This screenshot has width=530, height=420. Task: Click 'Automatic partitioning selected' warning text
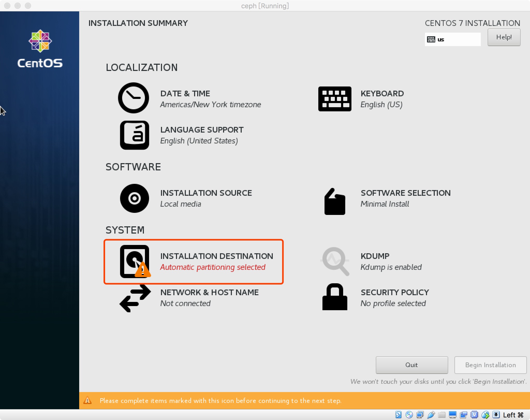tap(213, 267)
